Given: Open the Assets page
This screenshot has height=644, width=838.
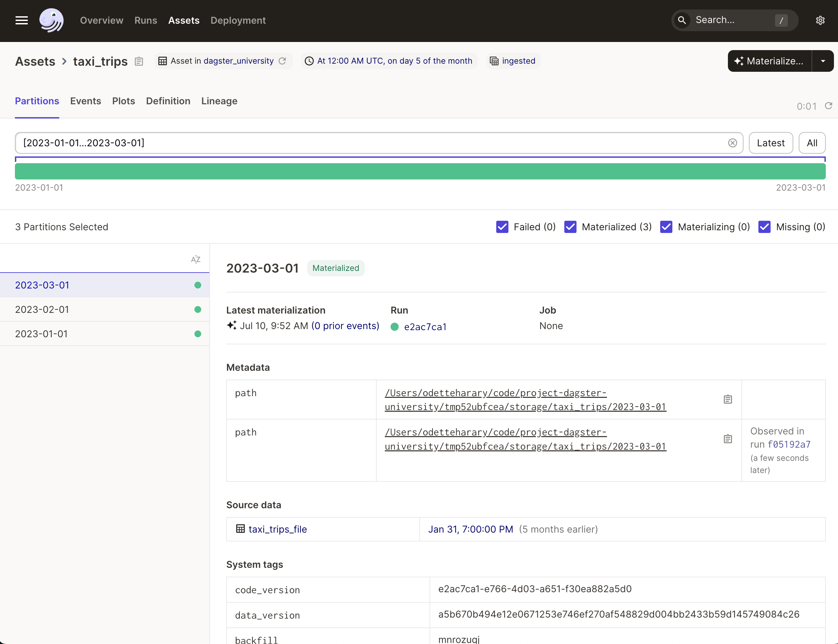Looking at the screenshot, I should 184,20.
